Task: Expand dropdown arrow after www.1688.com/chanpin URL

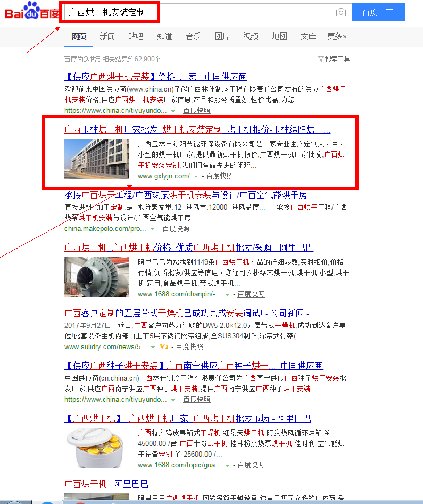Action: tap(227, 295)
